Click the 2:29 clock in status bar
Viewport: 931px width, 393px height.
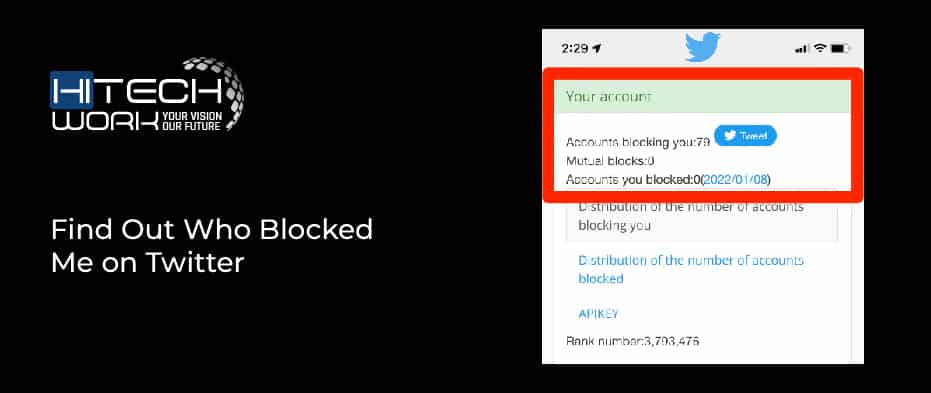[x=574, y=49]
